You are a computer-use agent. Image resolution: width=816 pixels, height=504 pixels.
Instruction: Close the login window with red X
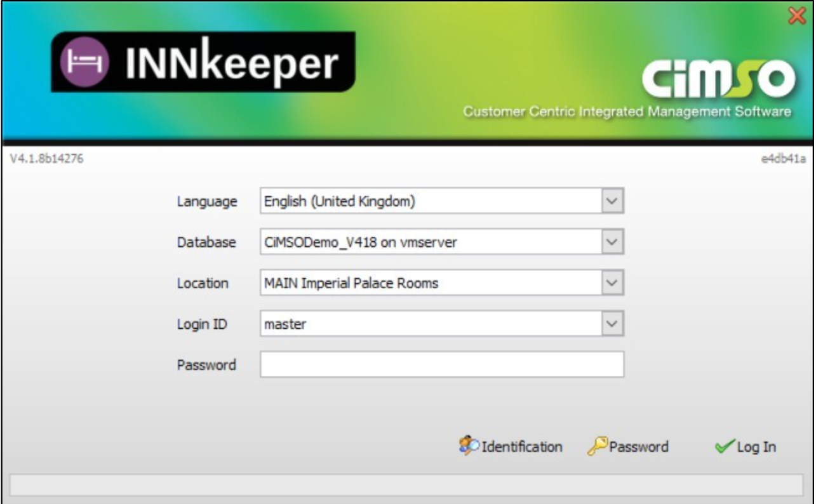(x=796, y=15)
